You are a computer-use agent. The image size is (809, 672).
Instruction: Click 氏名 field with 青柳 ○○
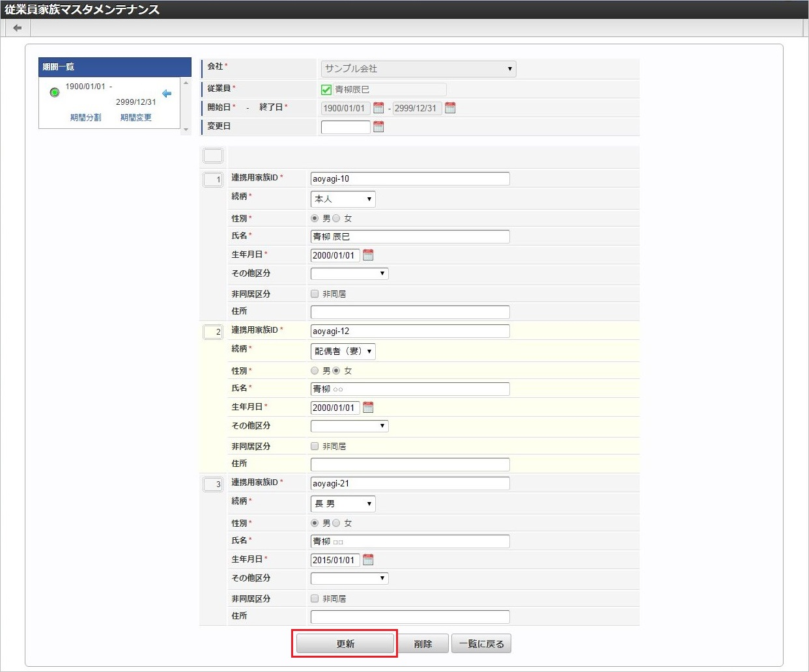[x=410, y=389]
